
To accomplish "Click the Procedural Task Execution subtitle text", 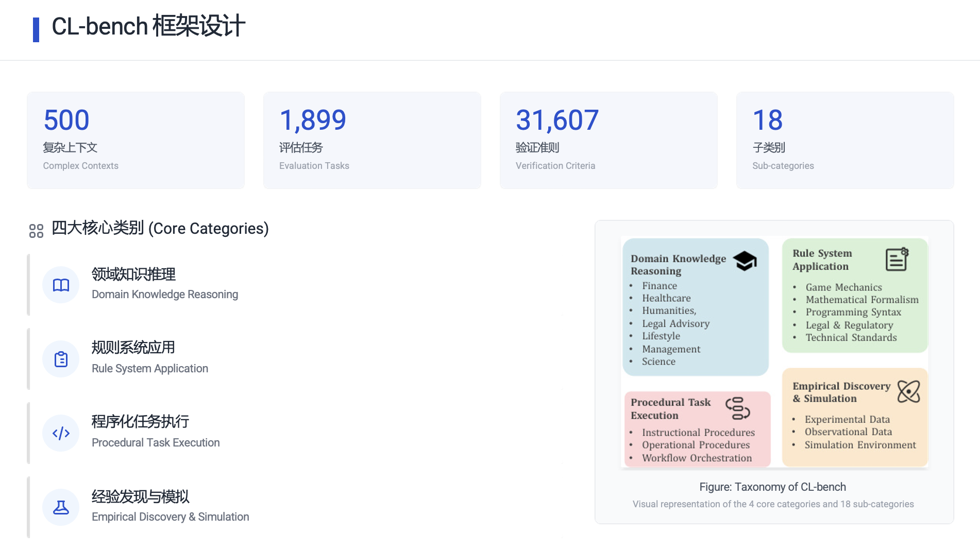I will [156, 442].
